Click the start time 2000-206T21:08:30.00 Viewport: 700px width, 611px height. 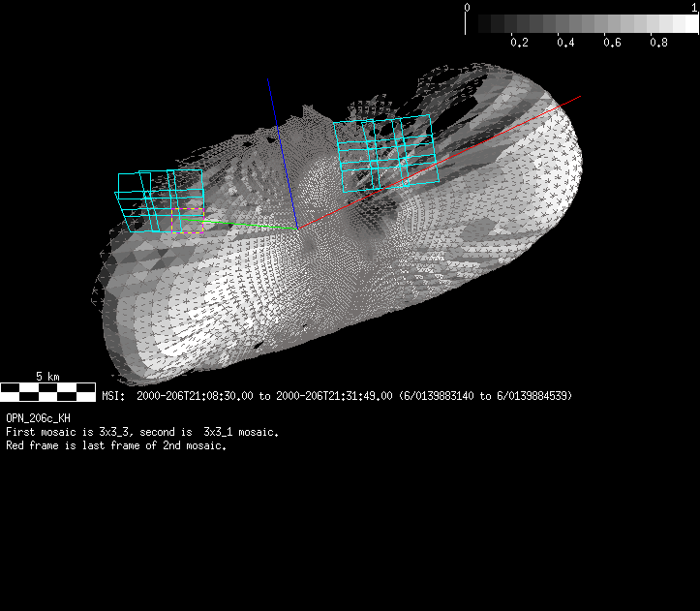pos(195,395)
